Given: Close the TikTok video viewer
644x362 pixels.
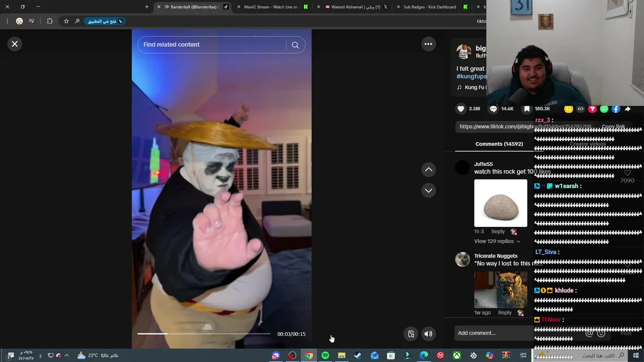Looking at the screenshot, I should tap(15, 44).
